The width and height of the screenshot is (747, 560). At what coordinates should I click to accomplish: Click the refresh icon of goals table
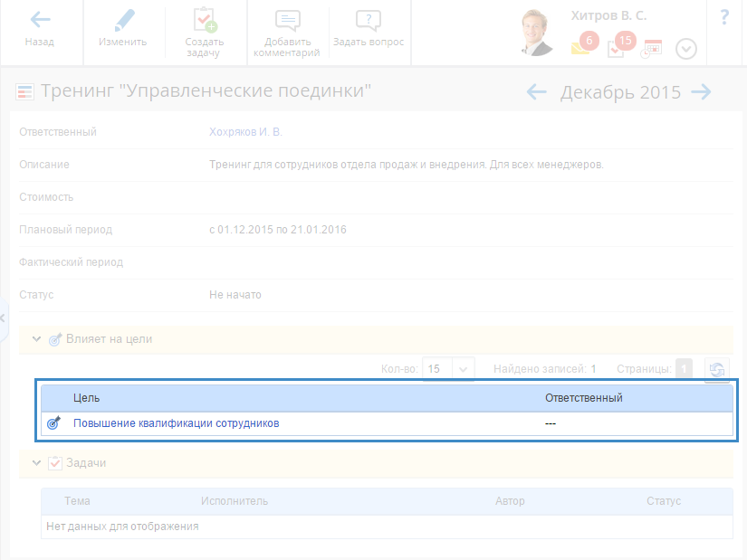pos(717,369)
